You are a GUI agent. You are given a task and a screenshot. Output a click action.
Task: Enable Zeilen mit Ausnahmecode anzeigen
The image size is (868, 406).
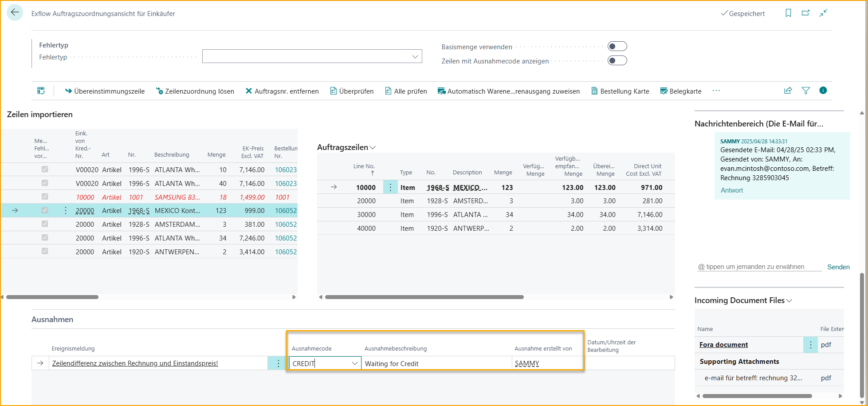pyautogui.click(x=617, y=61)
